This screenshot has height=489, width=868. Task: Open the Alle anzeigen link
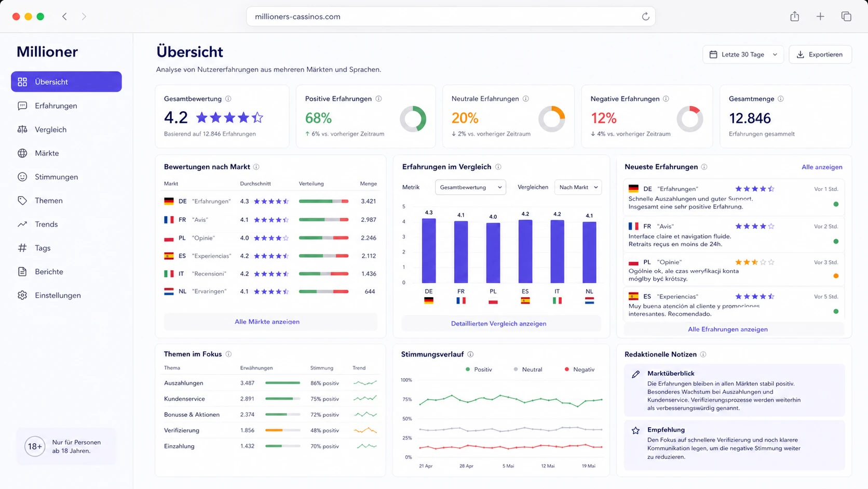822,167
